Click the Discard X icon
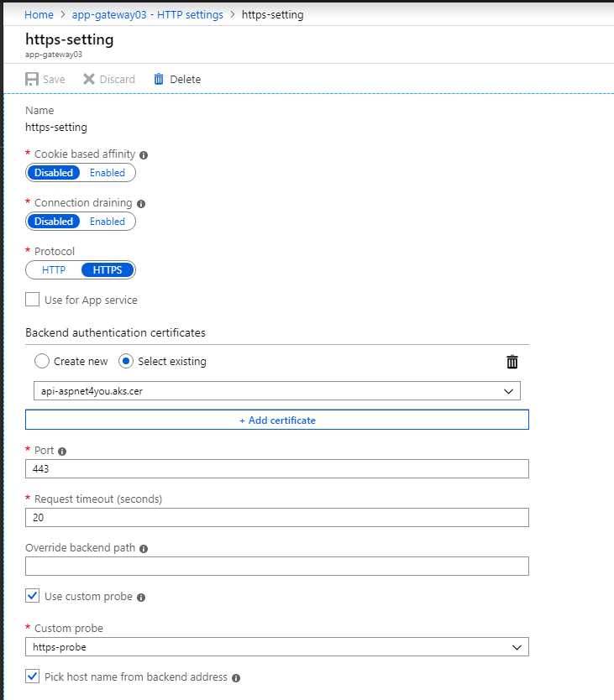Viewport: 614px width, 700px height. tap(89, 79)
